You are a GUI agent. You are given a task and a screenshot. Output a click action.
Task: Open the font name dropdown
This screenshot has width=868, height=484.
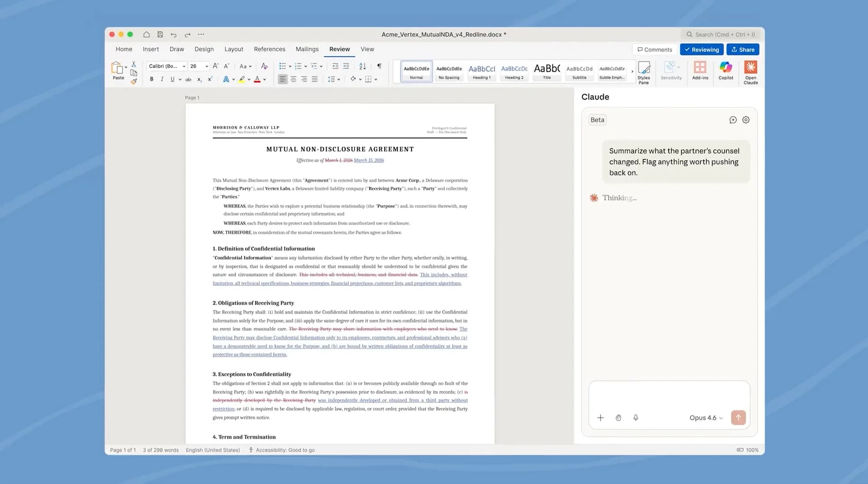coord(183,66)
